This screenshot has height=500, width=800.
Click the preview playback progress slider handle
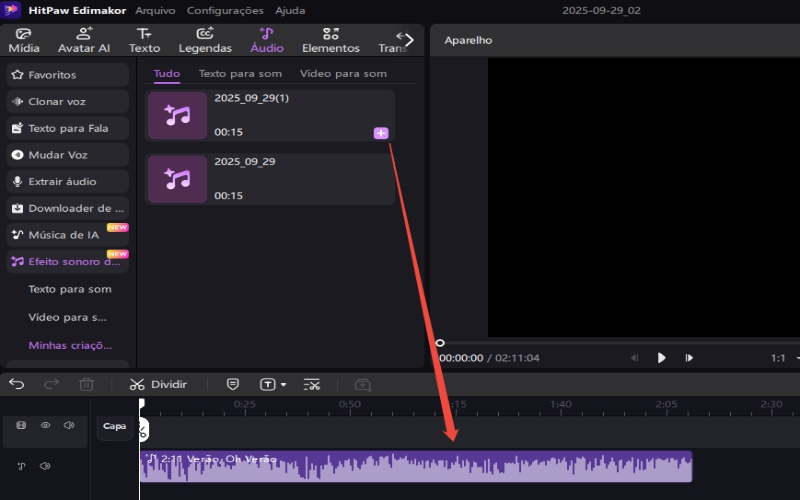click(440, 343)
